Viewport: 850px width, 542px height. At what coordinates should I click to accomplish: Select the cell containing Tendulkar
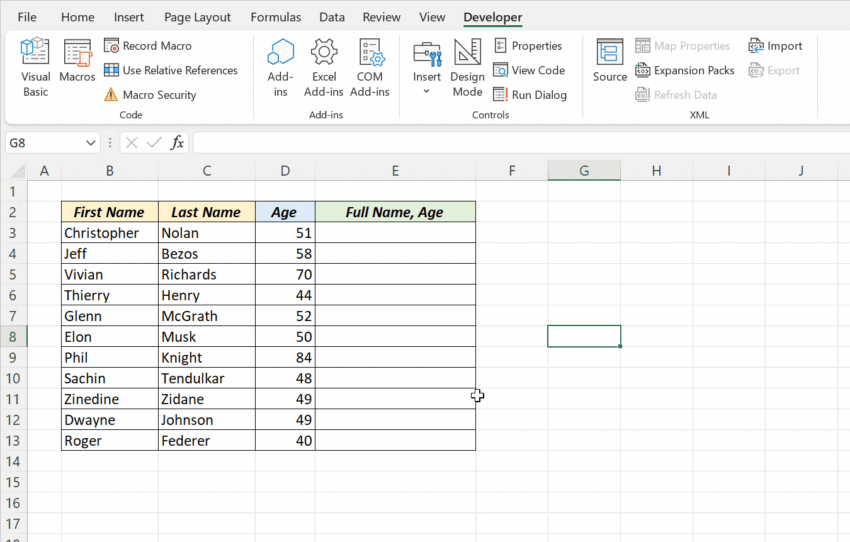207,378
